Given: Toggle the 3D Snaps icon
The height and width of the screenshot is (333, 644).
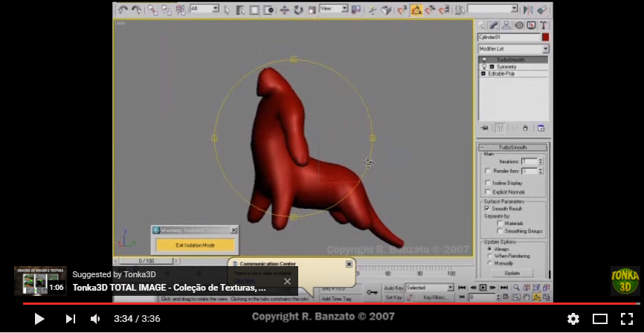Looking at the screenshot, I should 402,10.
